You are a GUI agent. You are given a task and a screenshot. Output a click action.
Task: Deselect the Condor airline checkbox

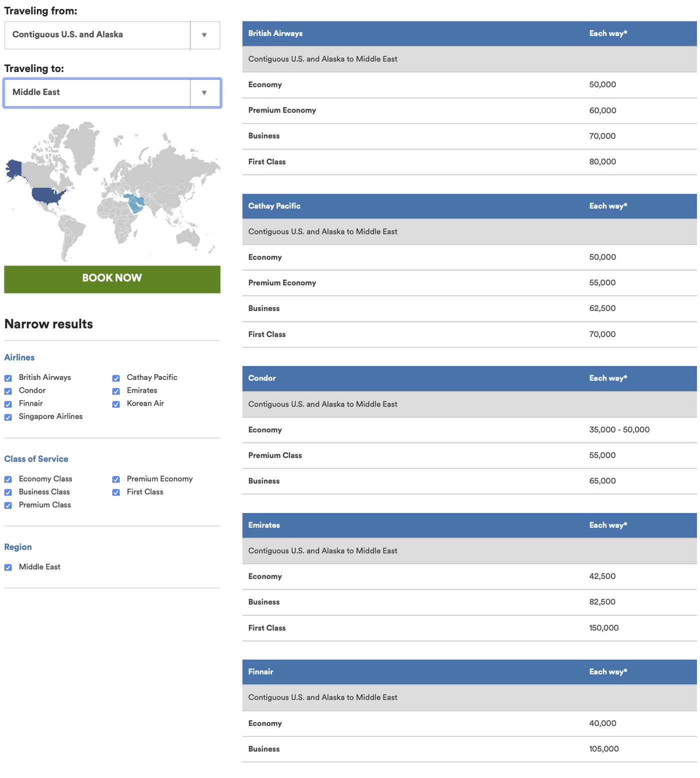(x=8, y=391)
